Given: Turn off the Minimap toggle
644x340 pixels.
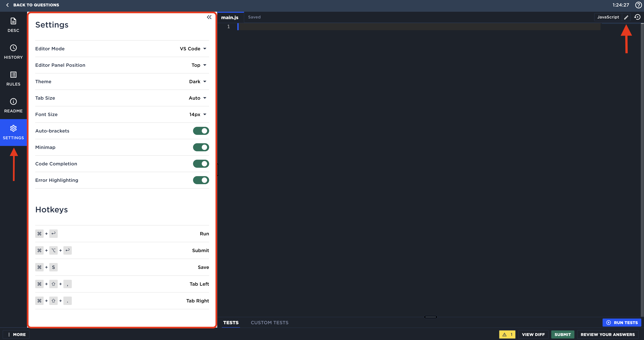Looking at the screenshot, I should pos(201,147).
